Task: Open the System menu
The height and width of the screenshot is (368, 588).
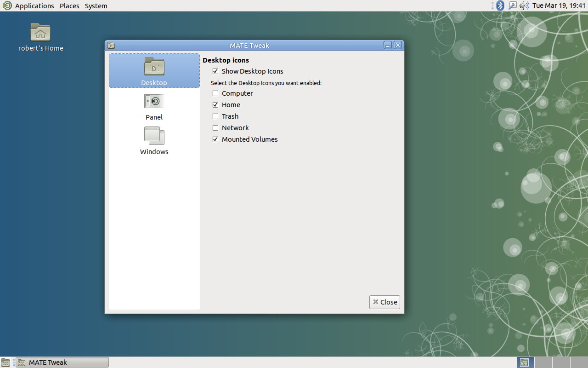Action: [96, 6]
